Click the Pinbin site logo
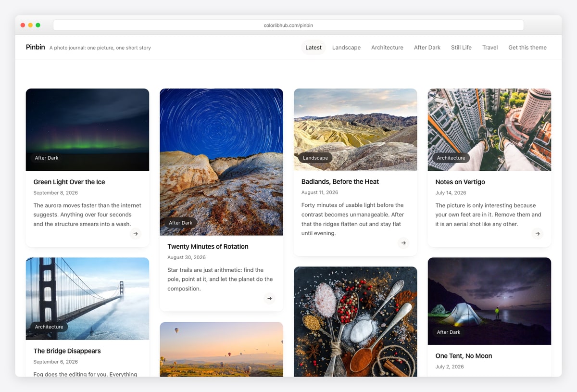Viewport: 577px width, 392px height. (x=36, y=47)
